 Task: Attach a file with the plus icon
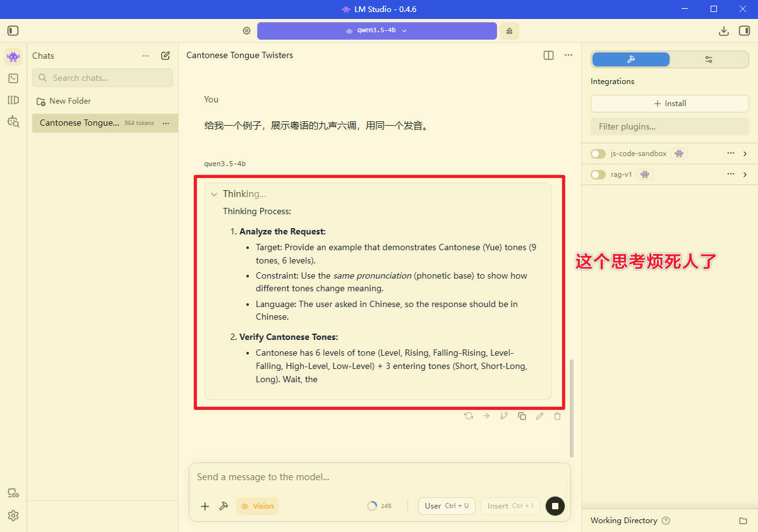205,506
